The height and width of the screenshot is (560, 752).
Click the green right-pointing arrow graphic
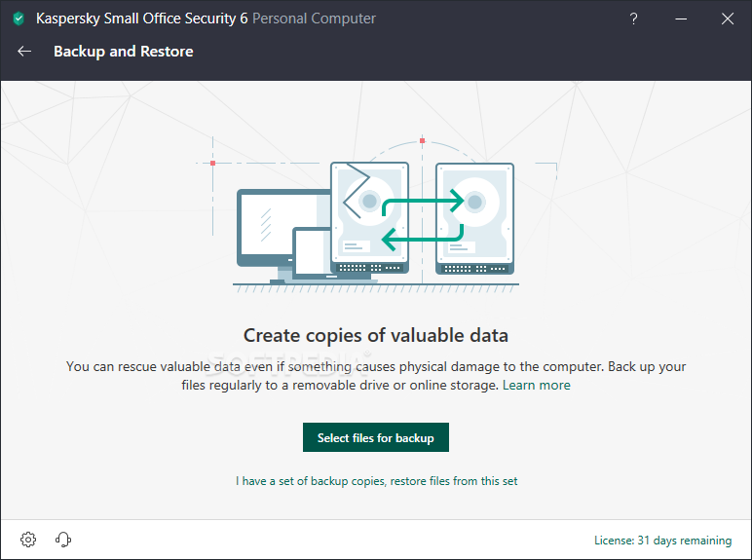(423, 202)
